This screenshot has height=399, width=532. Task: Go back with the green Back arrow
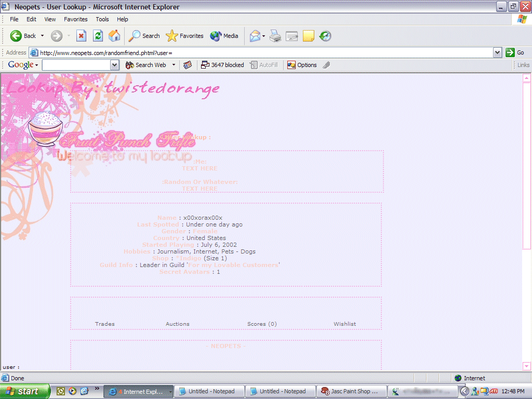click(x=23, y=36)
